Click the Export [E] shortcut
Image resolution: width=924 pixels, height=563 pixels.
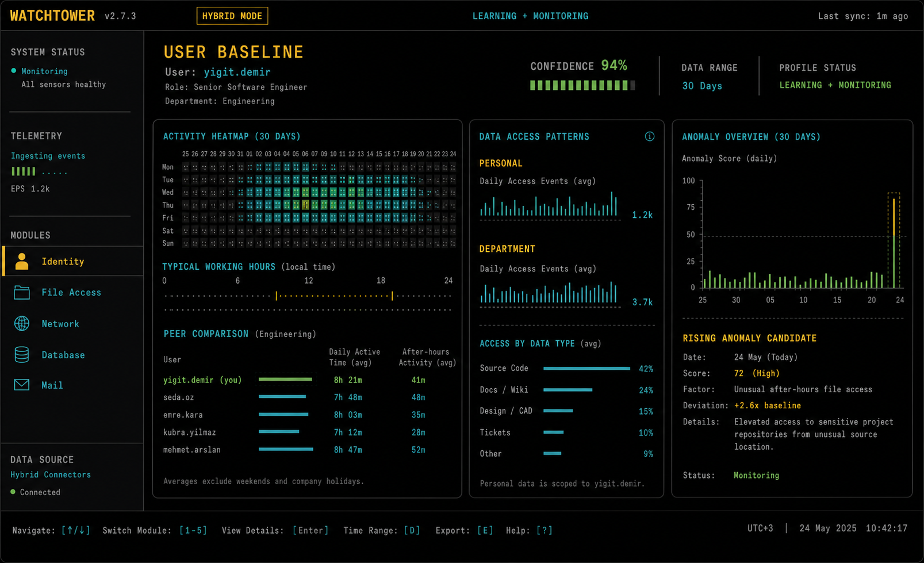(464, 530)
